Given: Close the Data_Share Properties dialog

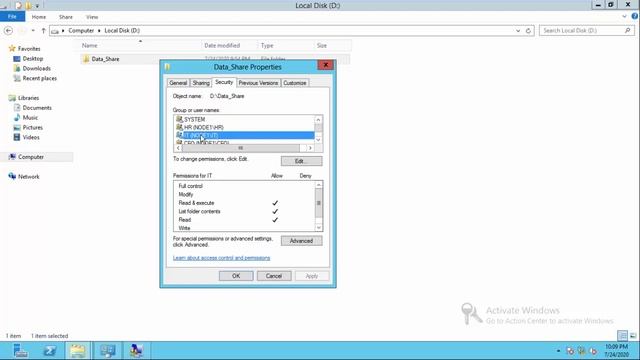Looking at the screenshot, I should [x=325, y=65].
